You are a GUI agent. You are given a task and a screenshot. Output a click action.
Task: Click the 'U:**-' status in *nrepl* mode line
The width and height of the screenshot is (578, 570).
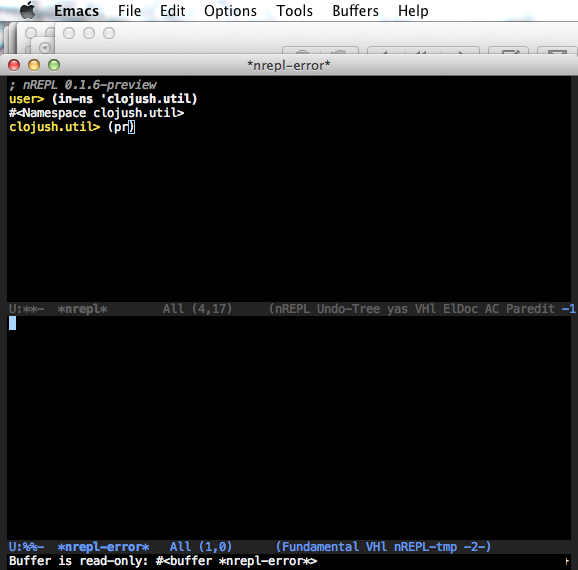[x=27, y=309]
